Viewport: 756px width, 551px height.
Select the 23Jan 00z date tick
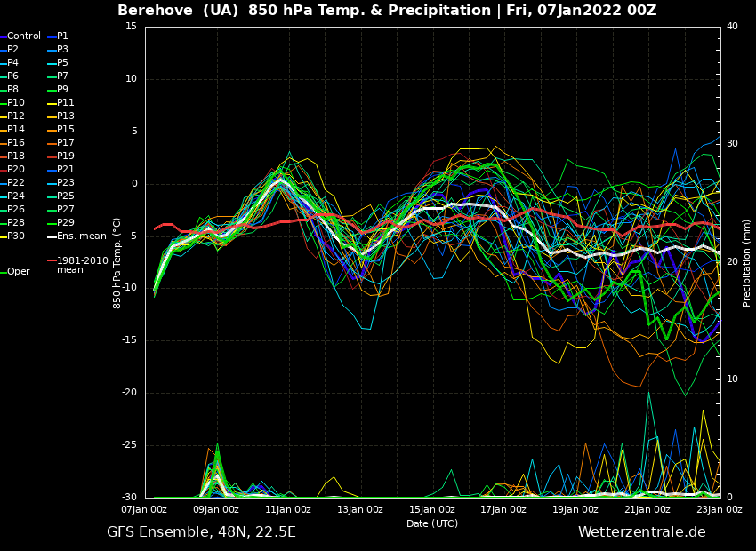click(720, 509)
